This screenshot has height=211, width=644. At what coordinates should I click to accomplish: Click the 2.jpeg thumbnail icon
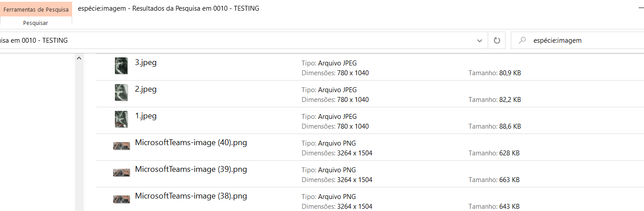tap(121, 93)
